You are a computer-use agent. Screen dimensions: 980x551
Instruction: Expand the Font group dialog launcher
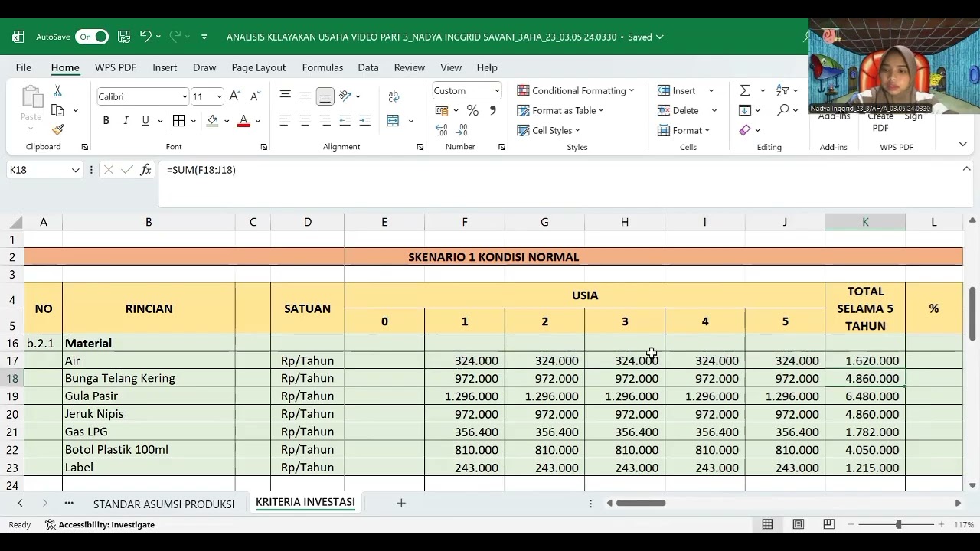click(263, 147)
